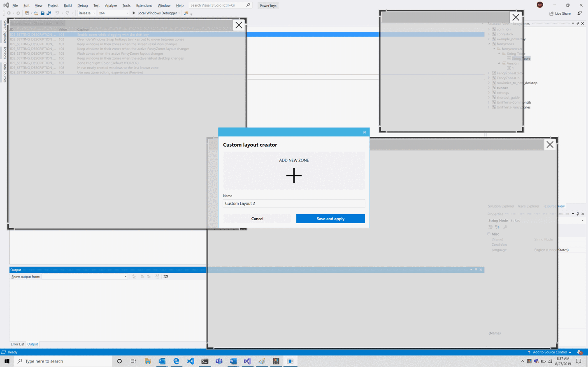
Task: Click the Live Share icon
Action: pos(552,13)
